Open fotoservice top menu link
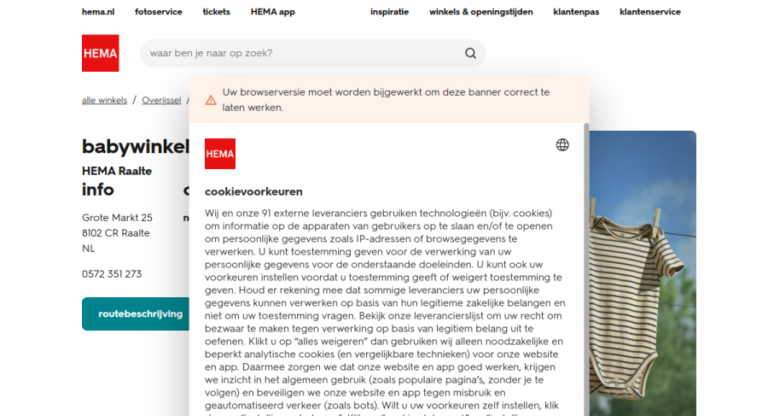 pyautogui.click(x=158, y=12)
